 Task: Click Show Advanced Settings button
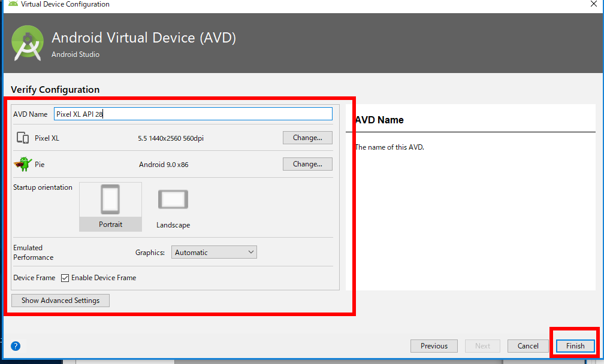point(61,301)
